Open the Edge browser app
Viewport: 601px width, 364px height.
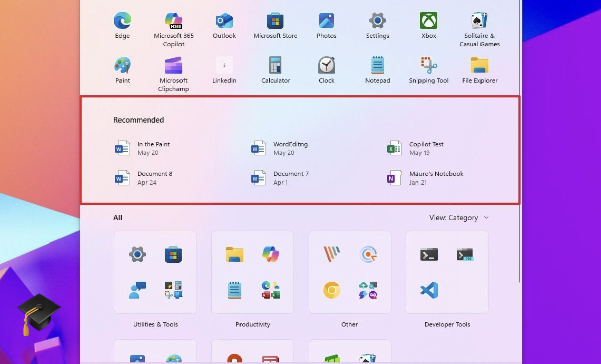[x=123, y=25]
